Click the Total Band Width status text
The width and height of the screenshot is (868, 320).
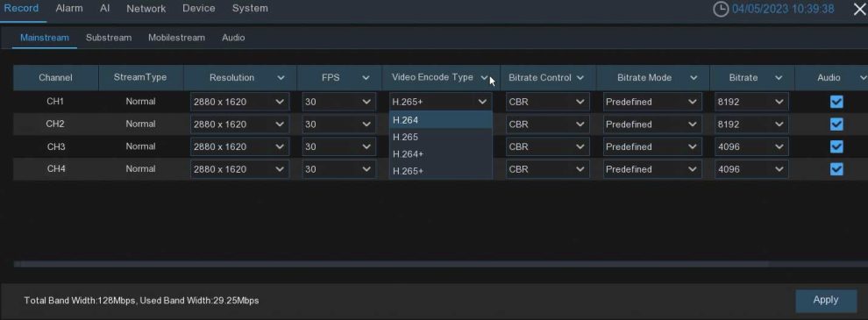point(141,301)
